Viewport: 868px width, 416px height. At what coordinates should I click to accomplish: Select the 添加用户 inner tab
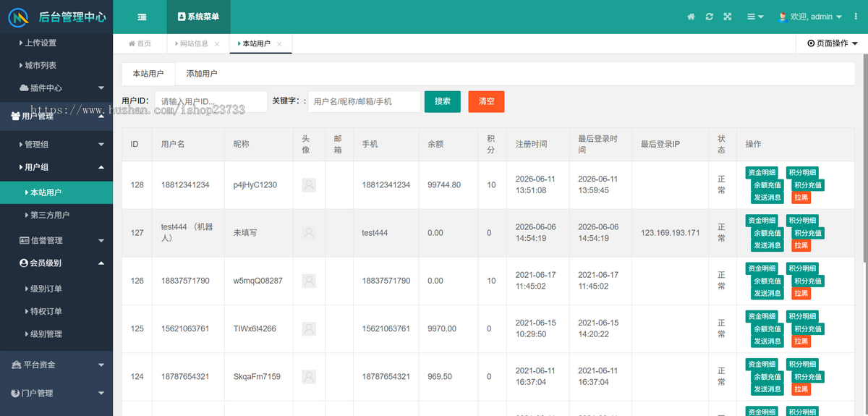pos(202,73)
